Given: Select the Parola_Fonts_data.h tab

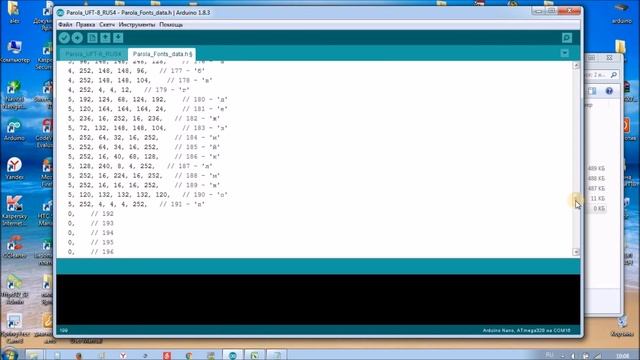Looking at the screenshot, I should coord(162,54).
